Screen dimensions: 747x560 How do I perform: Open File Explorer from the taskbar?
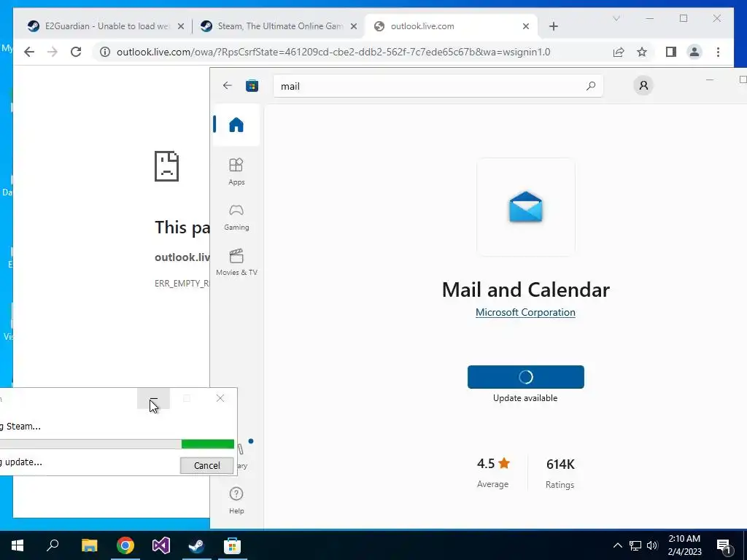89,545
